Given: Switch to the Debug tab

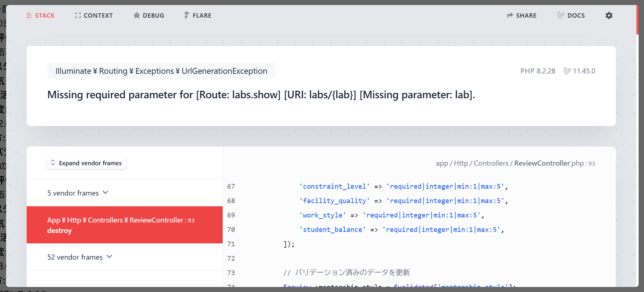Looking at the screenshot, I should [x=153, y=15].
